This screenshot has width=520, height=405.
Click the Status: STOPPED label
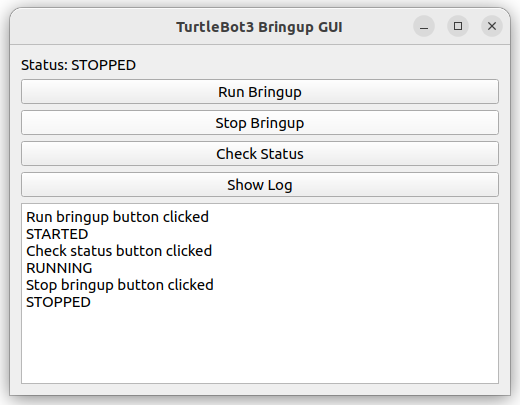pos(78,65)
